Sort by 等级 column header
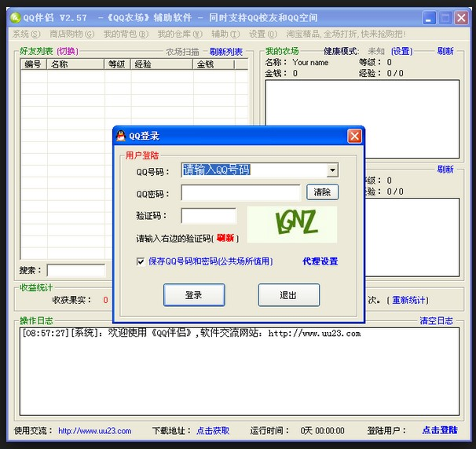The width and height of the screenshot is (476, 449). tap(118, 64)
